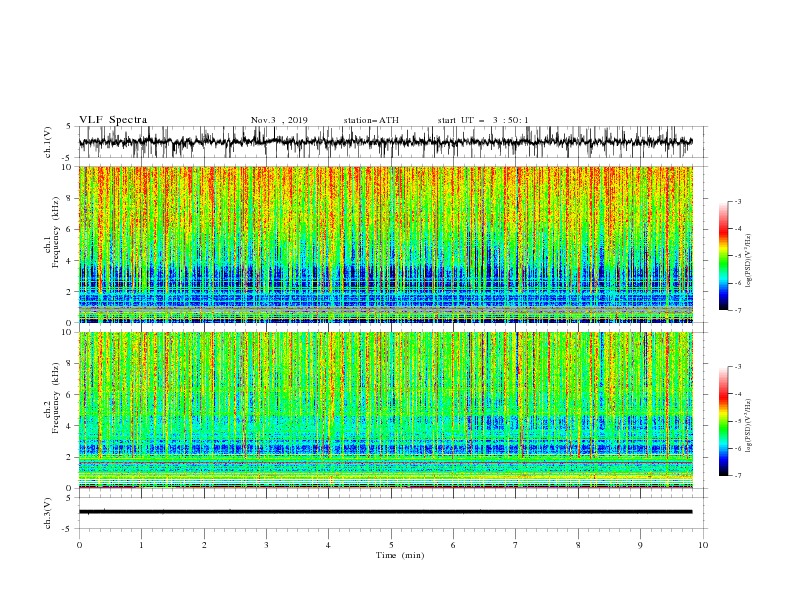Click the time axis tick label '0'
The image size is (792, 612).
(x=79, y=545)
